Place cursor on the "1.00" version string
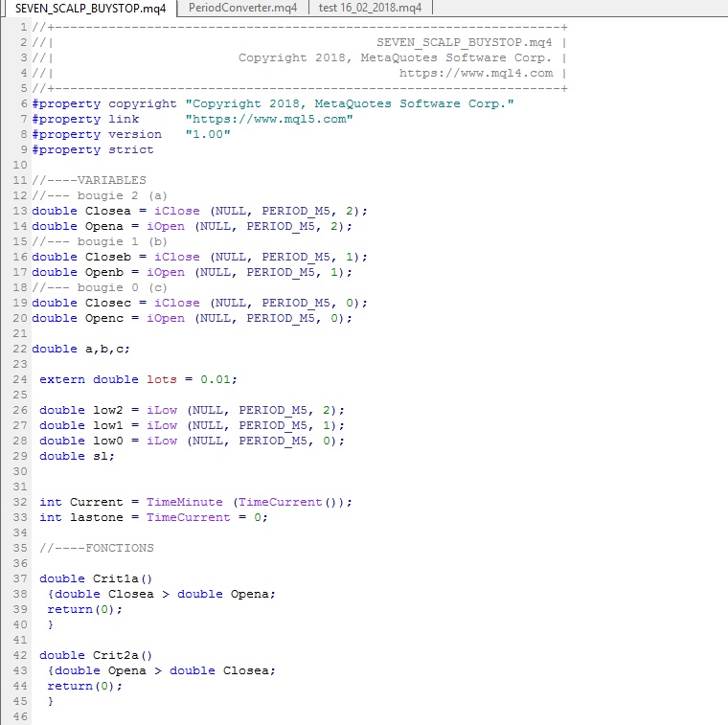 point(208,134)
